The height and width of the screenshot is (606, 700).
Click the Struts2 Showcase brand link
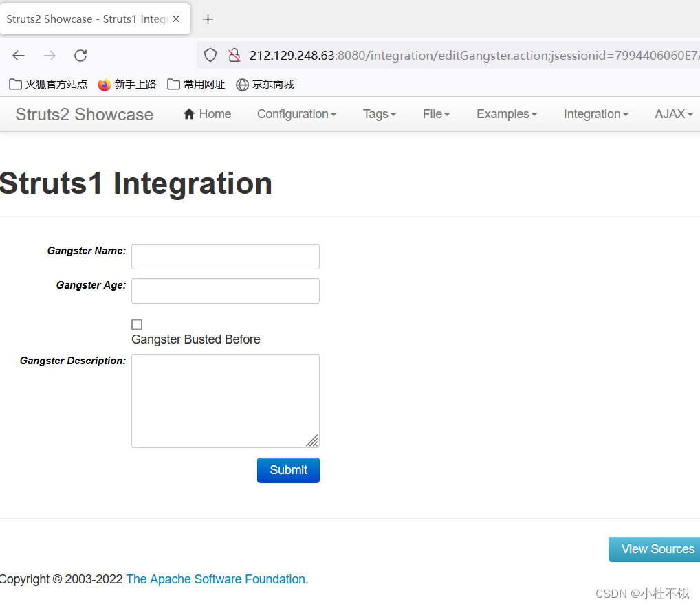click(85, 115)
